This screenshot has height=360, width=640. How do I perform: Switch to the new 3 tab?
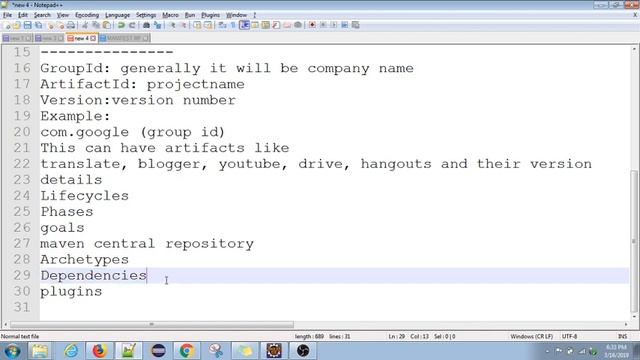pos(49,38)
